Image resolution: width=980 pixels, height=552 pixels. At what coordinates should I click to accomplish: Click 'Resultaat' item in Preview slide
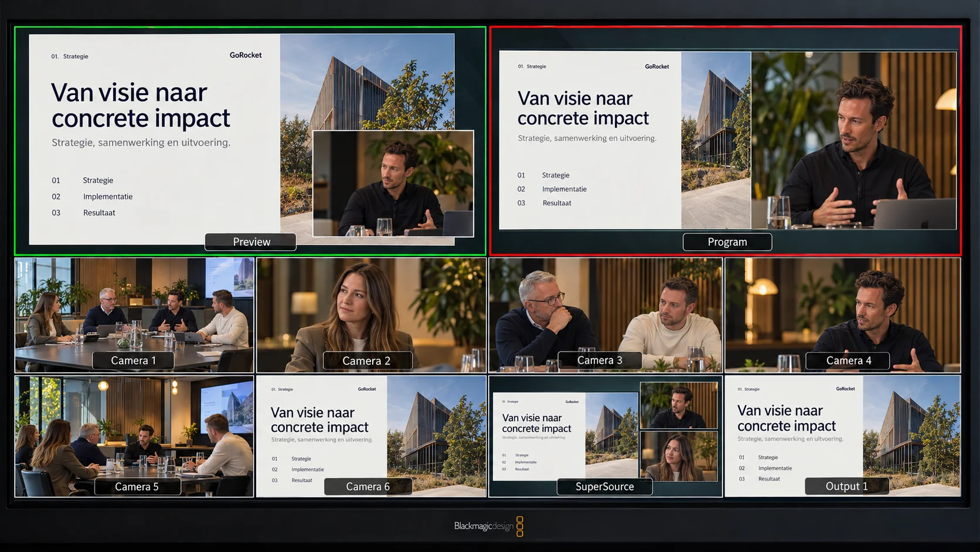99,212
